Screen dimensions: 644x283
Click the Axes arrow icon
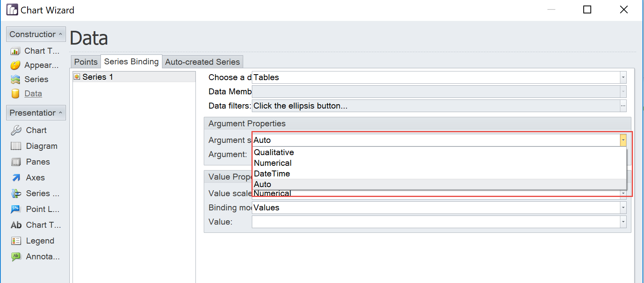pyautogui.click(x=16, y=178)
